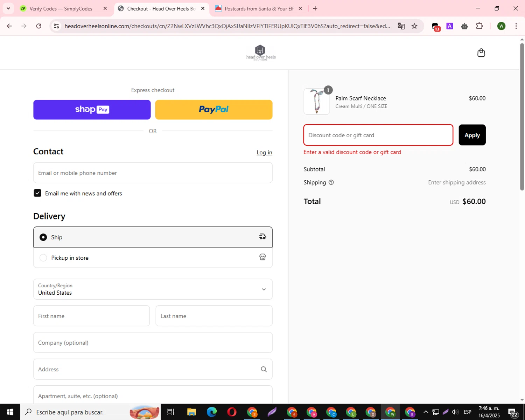Focus the Discount code or gift card field
Screen dimensions: 525x420
tap(378, 135)
